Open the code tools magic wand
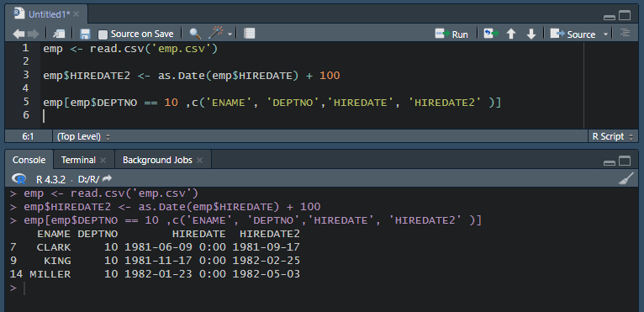This screenshot has height=312, width=644. click(216, 33)
